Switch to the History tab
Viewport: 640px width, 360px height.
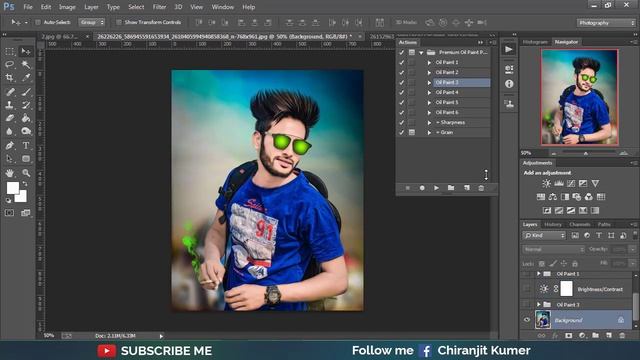553,224
